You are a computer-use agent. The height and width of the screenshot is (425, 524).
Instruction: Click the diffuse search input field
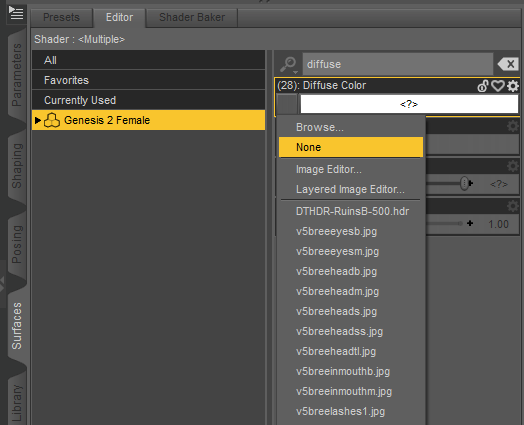[x=398, y=64]
